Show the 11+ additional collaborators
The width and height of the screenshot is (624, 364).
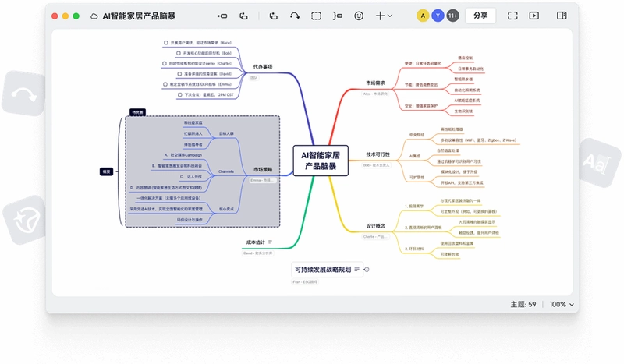point(453,16)
